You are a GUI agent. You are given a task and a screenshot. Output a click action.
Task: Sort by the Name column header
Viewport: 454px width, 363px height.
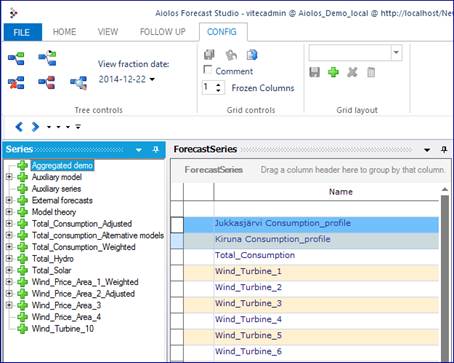point(340,192)
